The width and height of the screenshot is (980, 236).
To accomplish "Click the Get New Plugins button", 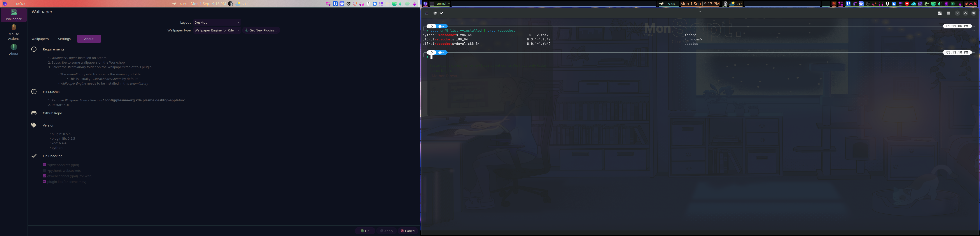I will click(261, 30).
